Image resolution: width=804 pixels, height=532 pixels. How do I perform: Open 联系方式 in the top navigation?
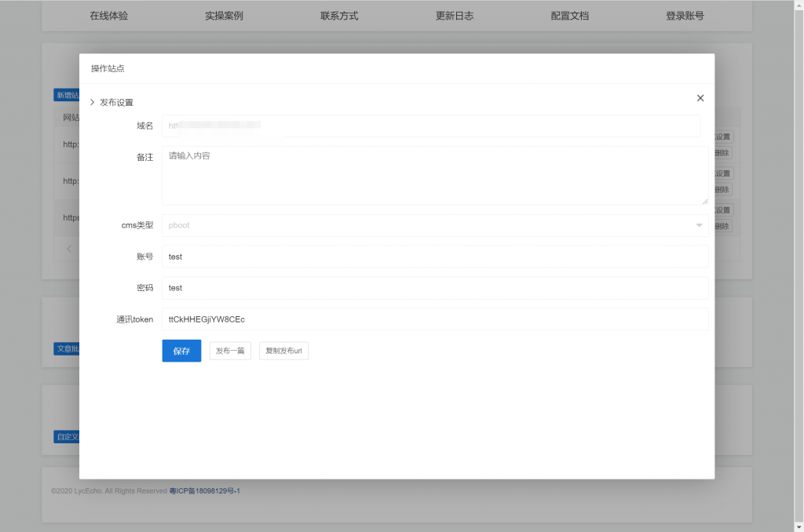(339, 16)
